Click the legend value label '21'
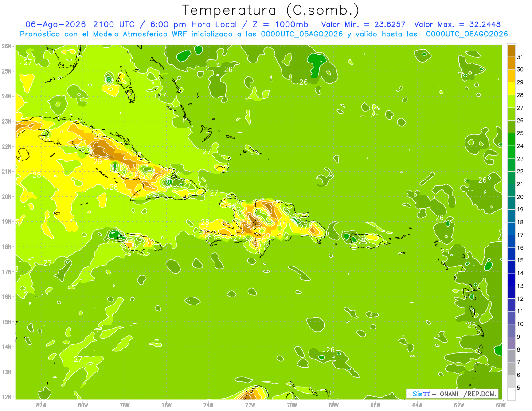Viewport: 532px width, 411px height. pyautogui.click(x=520, y=184)
